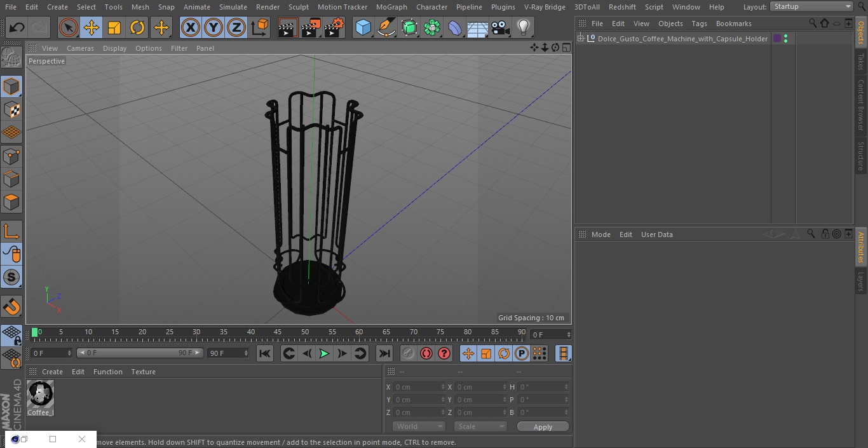
Task: Add a Cube primitive object
Action: click(363, 27)
